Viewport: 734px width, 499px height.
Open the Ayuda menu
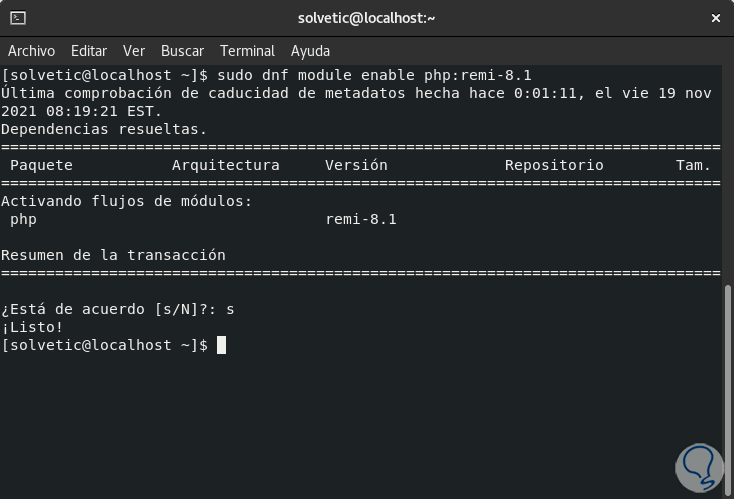pos(310,51)
